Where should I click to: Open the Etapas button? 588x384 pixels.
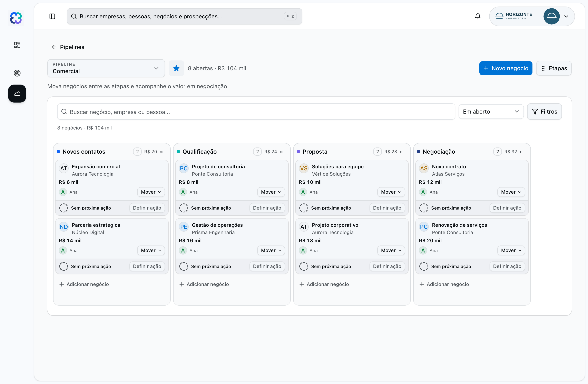click(554, 68)
